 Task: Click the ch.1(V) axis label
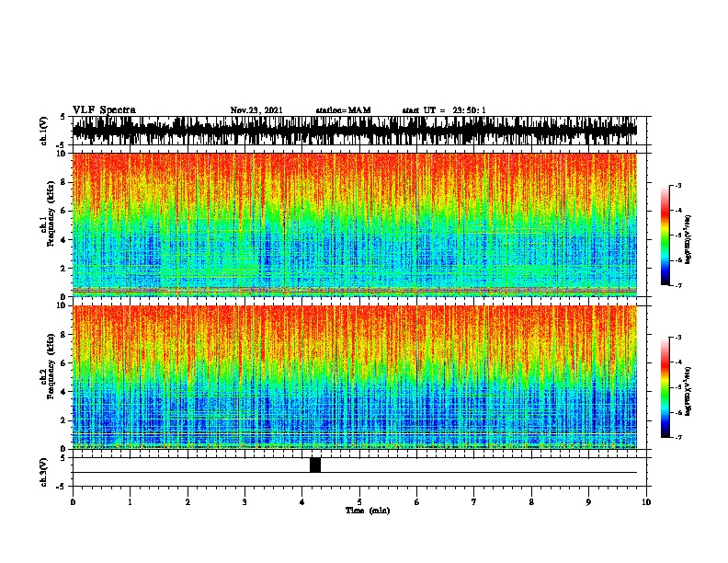43,131
